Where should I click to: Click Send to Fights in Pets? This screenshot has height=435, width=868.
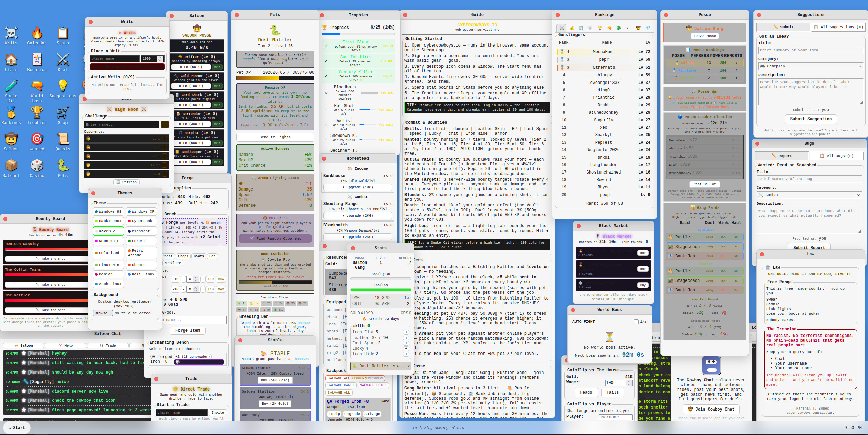pos(275,137)
